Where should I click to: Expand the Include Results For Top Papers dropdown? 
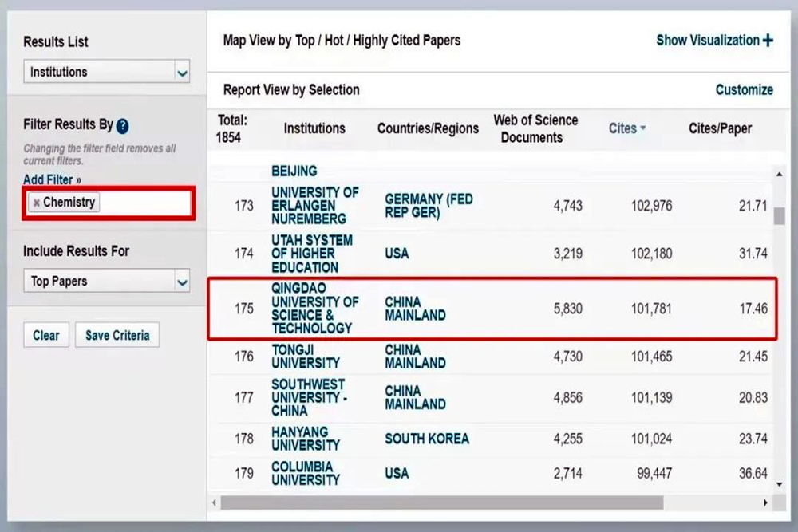(182, 282)
